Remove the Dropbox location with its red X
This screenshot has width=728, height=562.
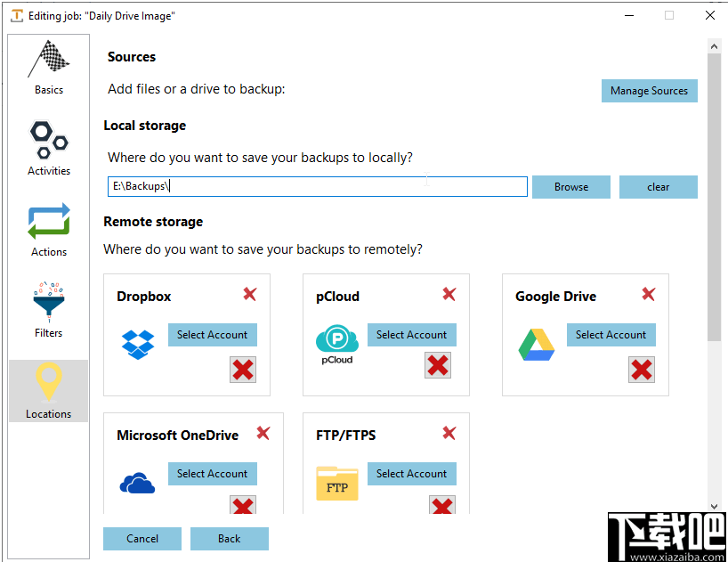point(249,294)
